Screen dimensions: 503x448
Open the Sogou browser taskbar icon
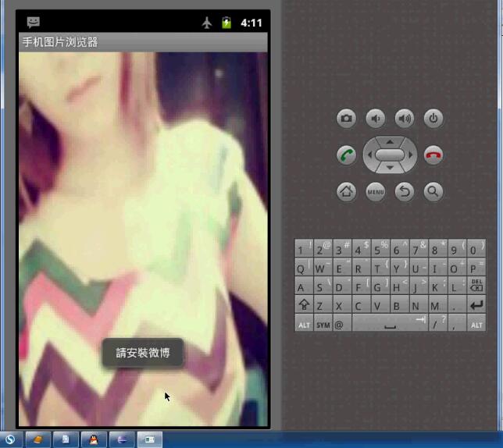10,439
